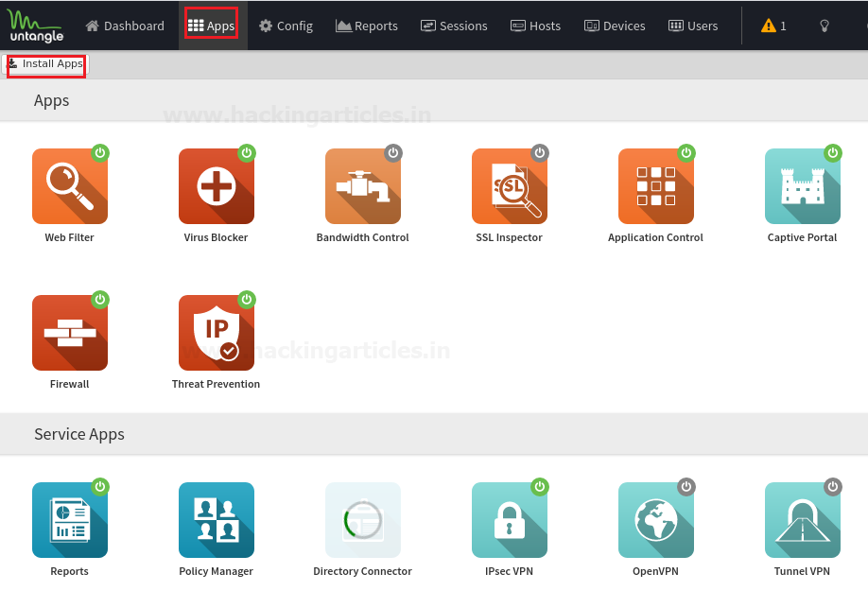The image size is (868, 608).
Task: Select the Apps tab in navigation
Action: [x=212, y=26]
